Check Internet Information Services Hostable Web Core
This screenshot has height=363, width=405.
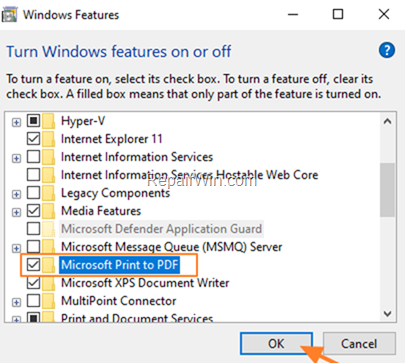(33, 175)
